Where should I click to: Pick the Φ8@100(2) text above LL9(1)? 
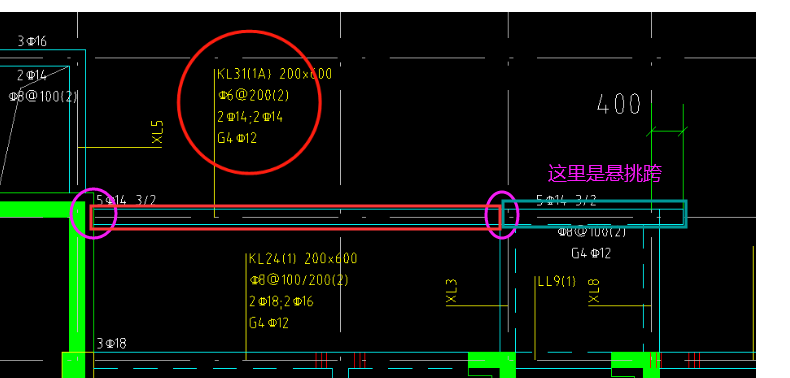pos(591,232)
